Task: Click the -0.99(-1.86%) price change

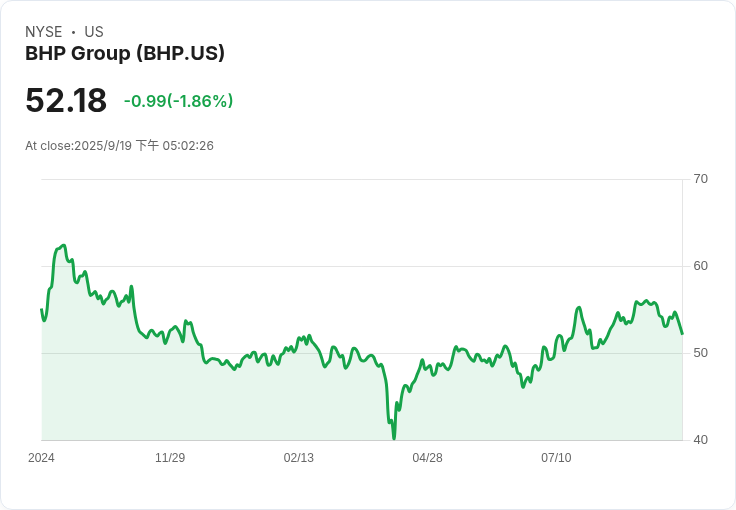Action: pyautogui.click(x=178, y=101)
